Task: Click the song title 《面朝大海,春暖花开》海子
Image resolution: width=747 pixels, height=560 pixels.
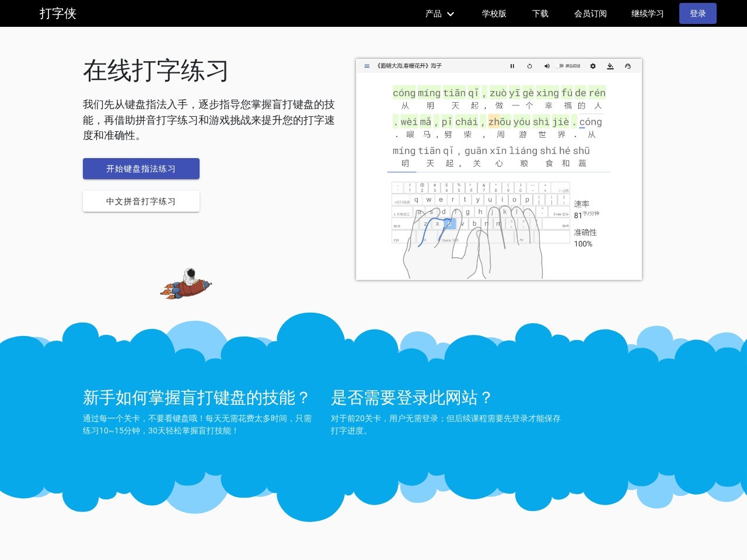Action: [x=409, y=66]
